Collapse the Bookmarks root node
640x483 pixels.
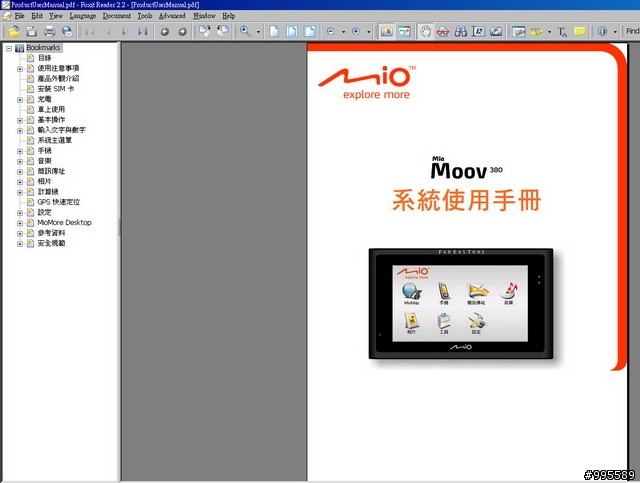pos(9,48)
